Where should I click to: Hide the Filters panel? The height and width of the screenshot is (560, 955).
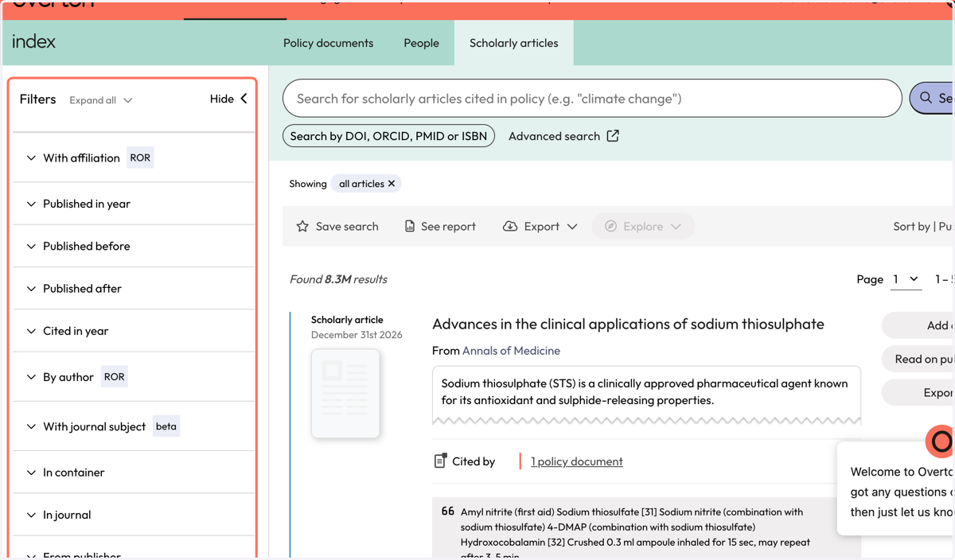[x=228, y=99]
